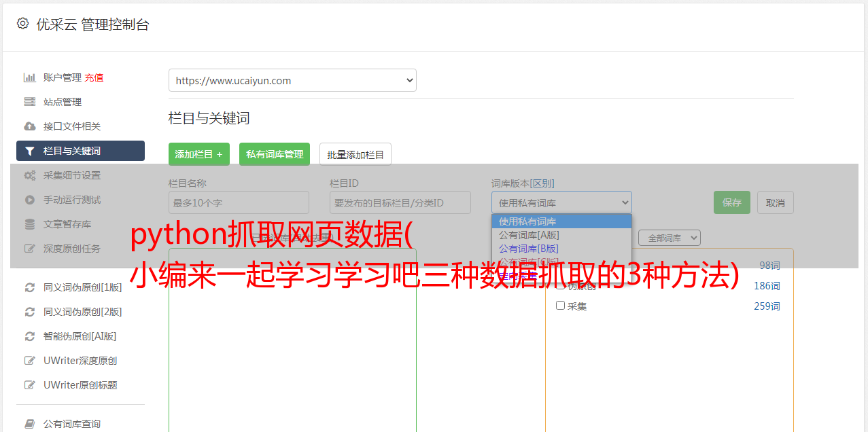Open UWriter深度原创 in the sidebar
Screen dimensions: 868x432
pyautogui.click(x=80, y=361)
